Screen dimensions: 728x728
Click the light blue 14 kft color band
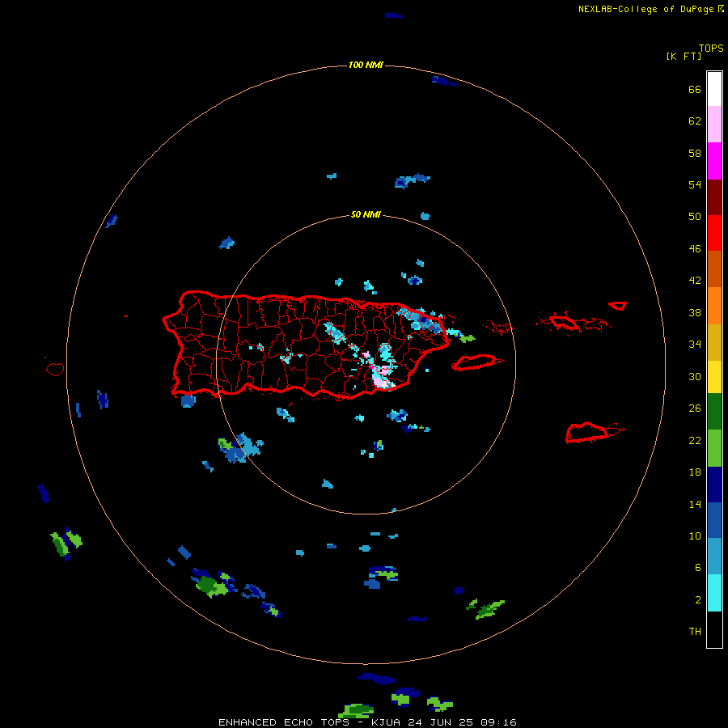[714, 557]
